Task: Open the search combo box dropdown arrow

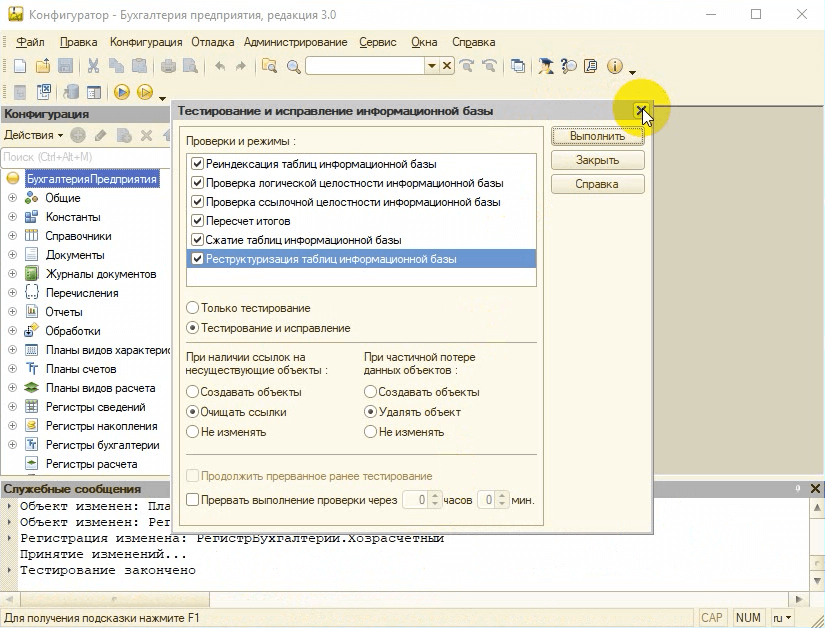Action: coord(431,66)
